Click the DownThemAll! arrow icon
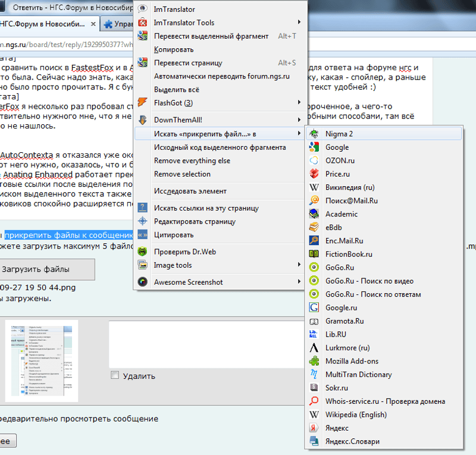 (143, 120)
